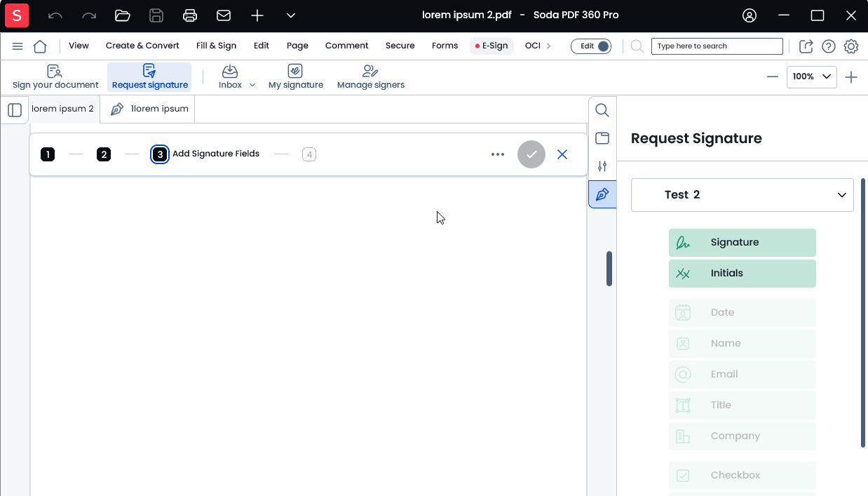Image resolution: width=868 pixels, height=496 pixels.
Task: Switch to the '1lorem ipsum' document tab
Action: (149, 109)
